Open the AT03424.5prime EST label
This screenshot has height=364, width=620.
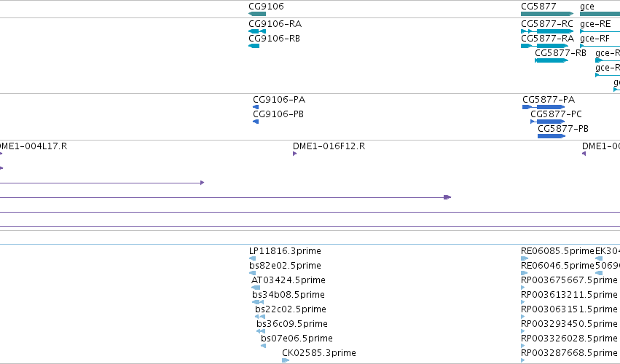(x=289, y=280)
